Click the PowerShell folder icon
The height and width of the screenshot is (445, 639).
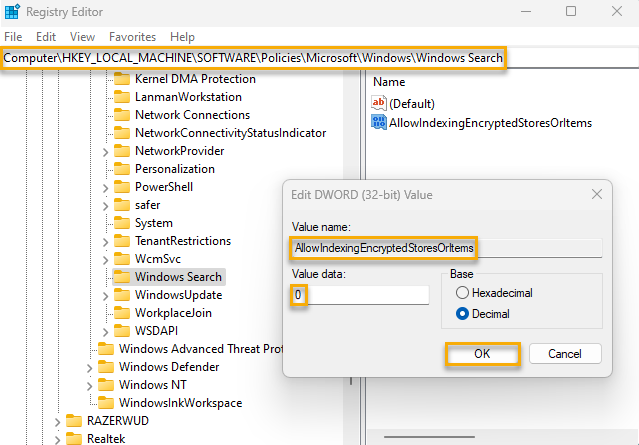coord(122,187)
